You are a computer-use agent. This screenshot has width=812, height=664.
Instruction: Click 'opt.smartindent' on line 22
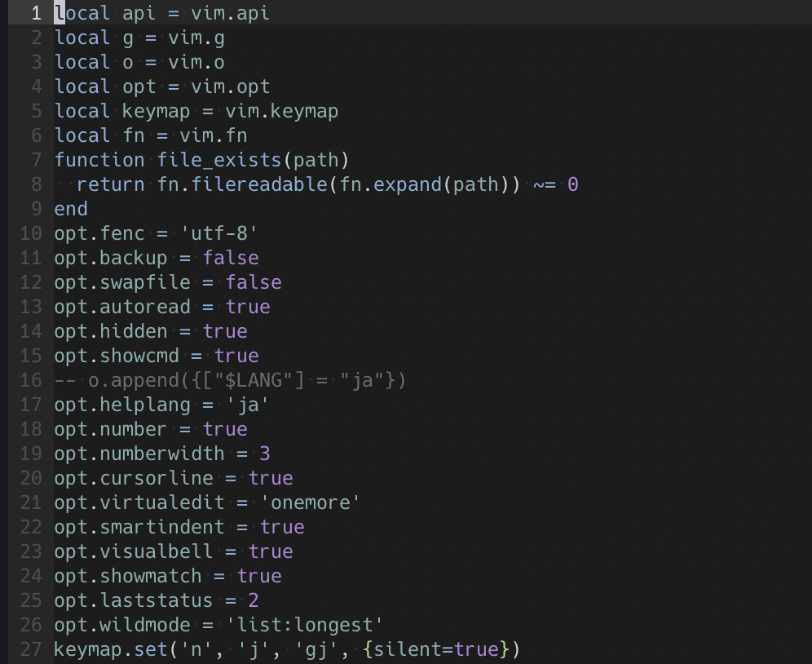click(x=139, y=527)
